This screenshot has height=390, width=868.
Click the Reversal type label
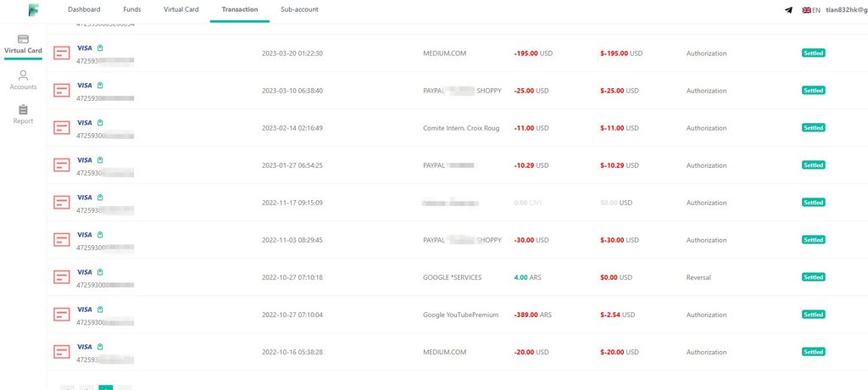(698, 277)
